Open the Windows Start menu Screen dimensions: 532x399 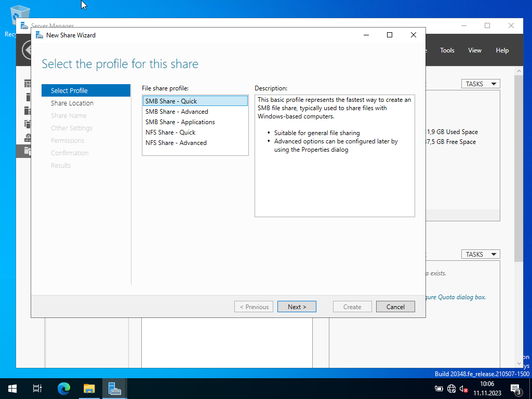12,388
